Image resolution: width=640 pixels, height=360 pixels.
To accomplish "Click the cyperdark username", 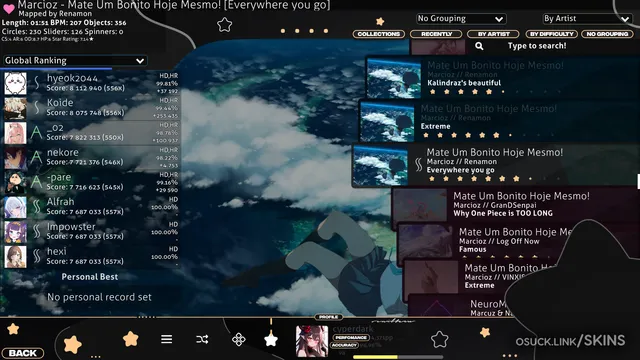I will tap(353, 329).
